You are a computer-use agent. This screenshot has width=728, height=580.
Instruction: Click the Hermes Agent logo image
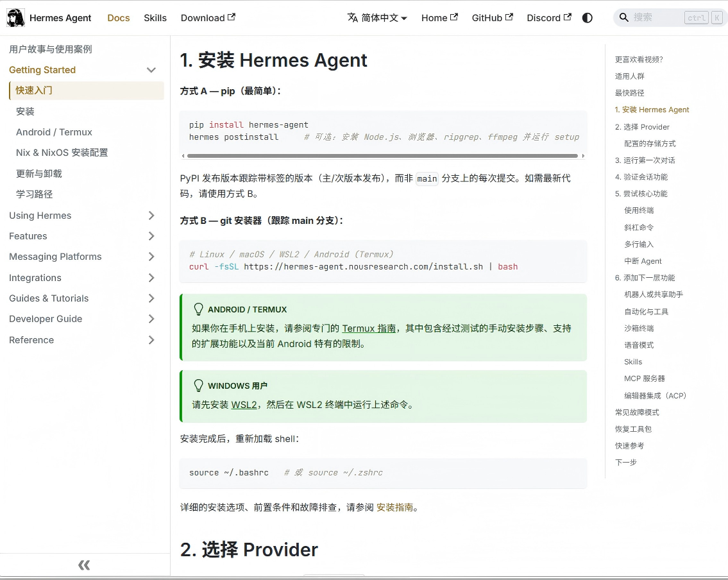15,18
